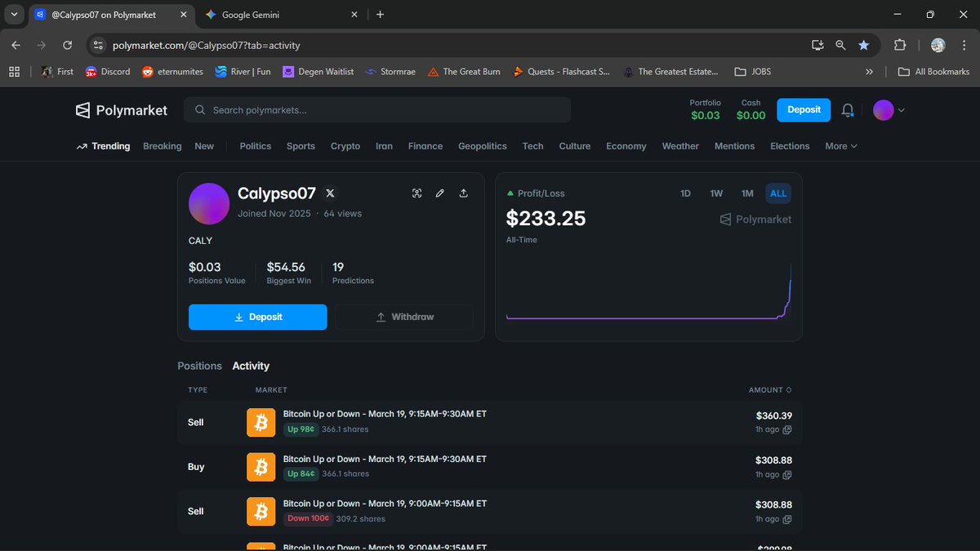
Task: Click the browser address bar URL
Action: click(x=207, y=45)
